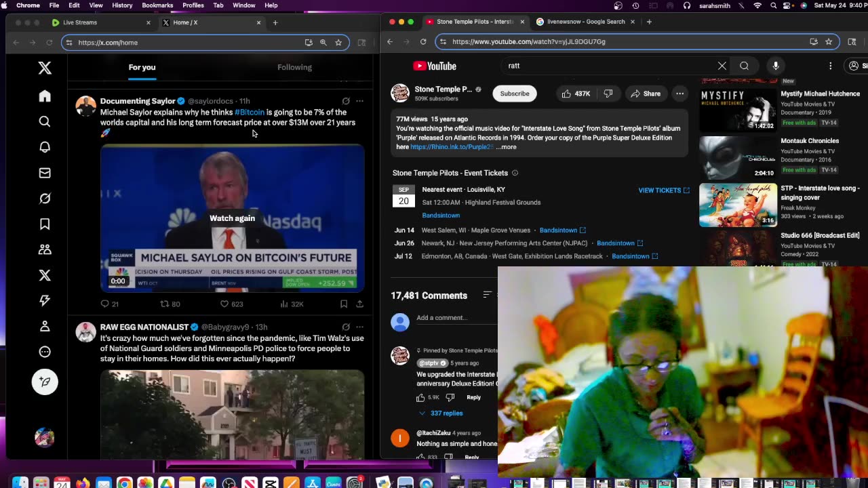Open the #Bitcoin hashtag link
Viewport: 868px width, 488px height.
pos(250,113)
